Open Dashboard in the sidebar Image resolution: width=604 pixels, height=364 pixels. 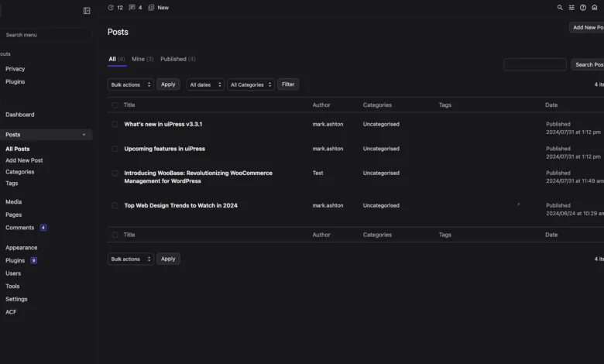20,115
